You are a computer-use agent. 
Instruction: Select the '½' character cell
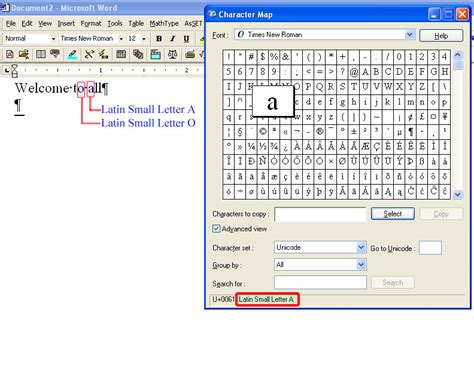[263, 146]
